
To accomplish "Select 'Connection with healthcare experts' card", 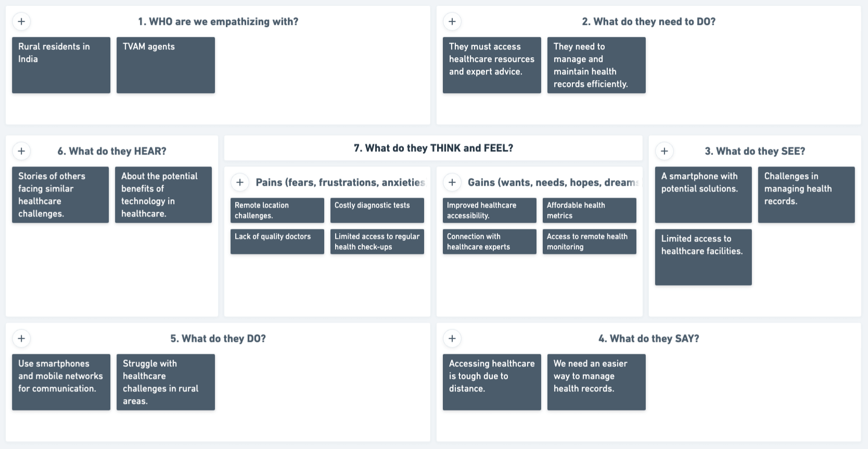I will pyautogui.click(x=489, y=241).
